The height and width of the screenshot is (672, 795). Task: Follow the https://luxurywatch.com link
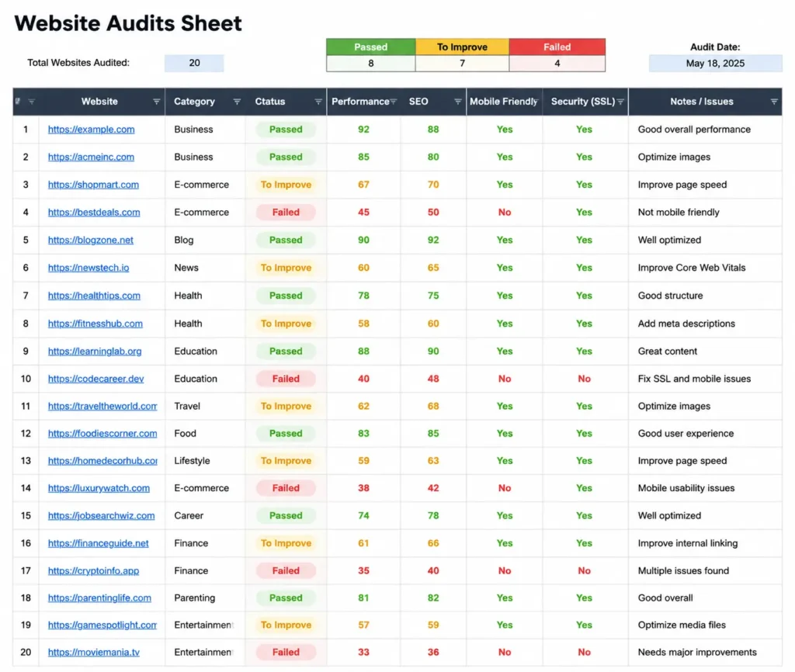point(99,488)
